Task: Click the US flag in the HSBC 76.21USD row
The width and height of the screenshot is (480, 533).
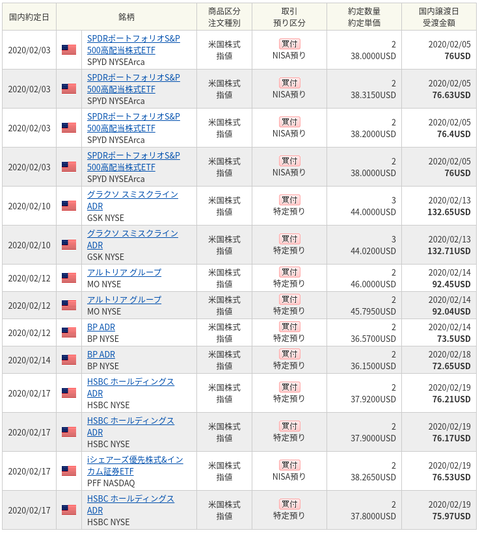Action: (69, 393)
